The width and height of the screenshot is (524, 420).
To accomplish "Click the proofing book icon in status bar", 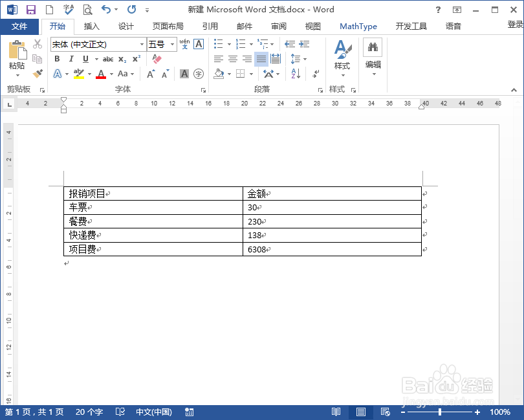I will click(x=120, y=412).
